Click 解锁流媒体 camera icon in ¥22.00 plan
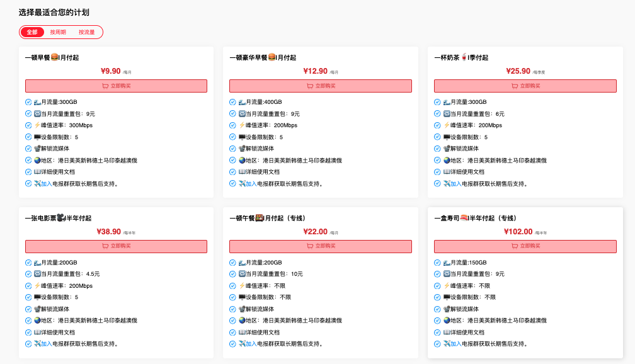Screen dimensions: 635x364 click(242, 309)
